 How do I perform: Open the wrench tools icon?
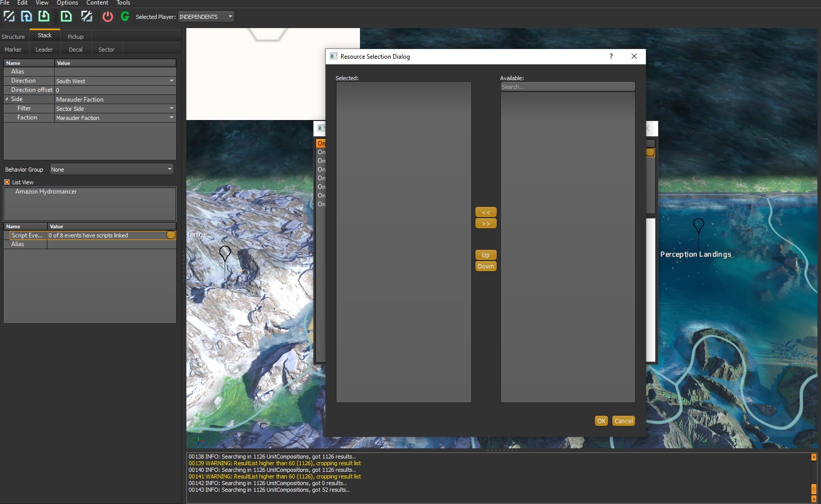point(87,16)
